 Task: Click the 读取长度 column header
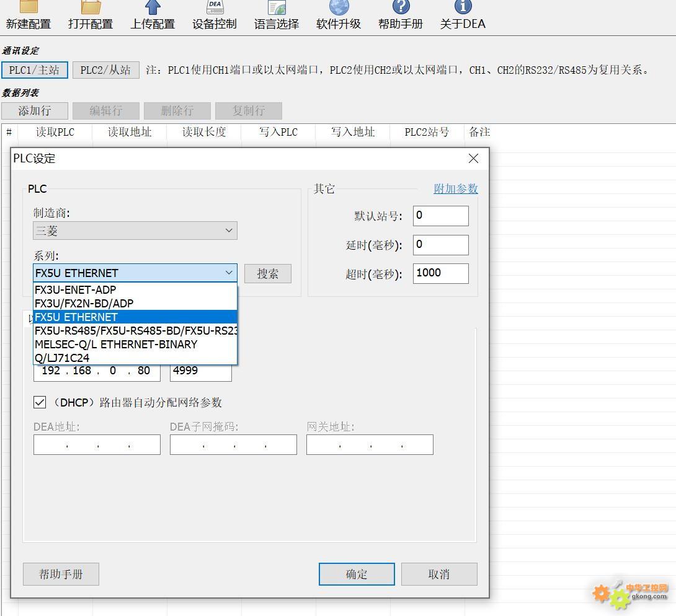tap(205, 132)
